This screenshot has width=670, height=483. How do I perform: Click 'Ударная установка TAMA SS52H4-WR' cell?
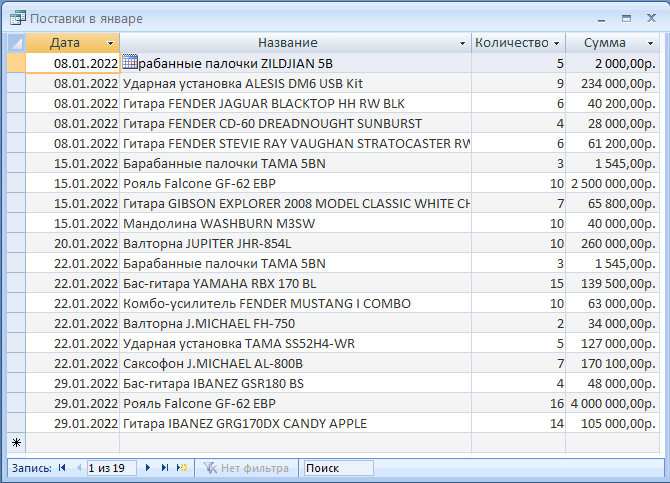tap(295, 343)
